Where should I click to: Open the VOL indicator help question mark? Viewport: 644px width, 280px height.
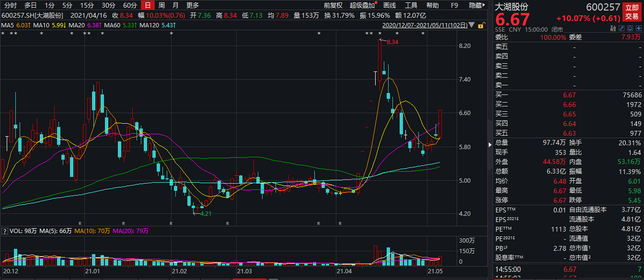[x=5, y=231]
